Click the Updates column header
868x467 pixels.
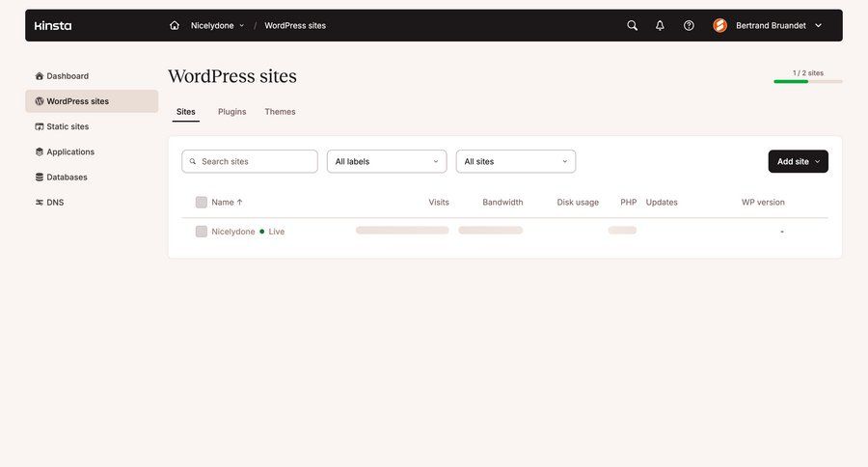click(x=662, y=203)
